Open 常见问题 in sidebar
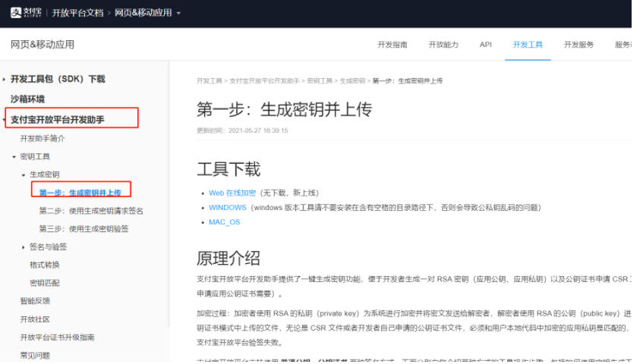The image size is (643, 364). 35,355
